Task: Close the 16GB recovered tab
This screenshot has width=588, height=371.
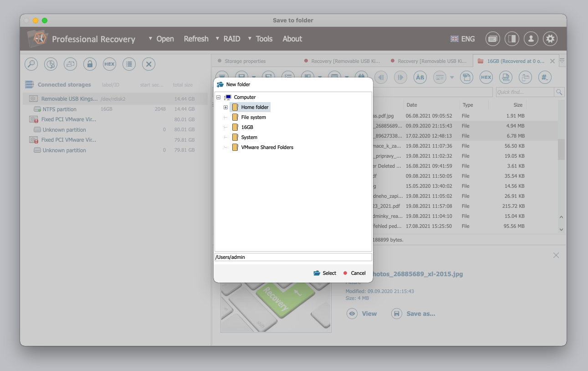Action: (552, 61)
